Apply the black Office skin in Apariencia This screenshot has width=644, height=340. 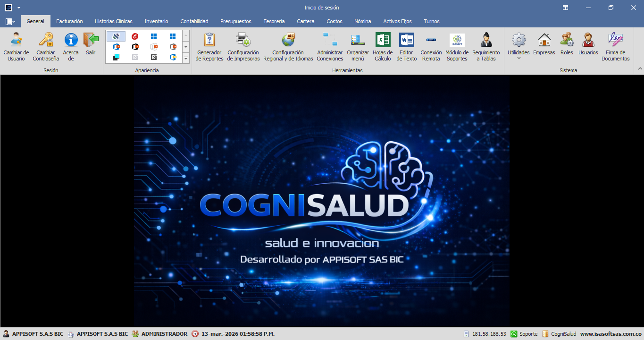click(135, 47)
